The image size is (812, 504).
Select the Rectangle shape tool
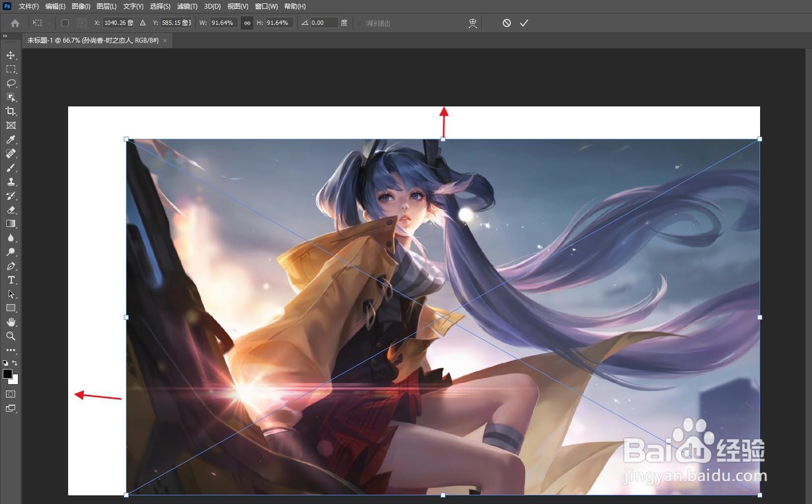(x=10, y=308)
